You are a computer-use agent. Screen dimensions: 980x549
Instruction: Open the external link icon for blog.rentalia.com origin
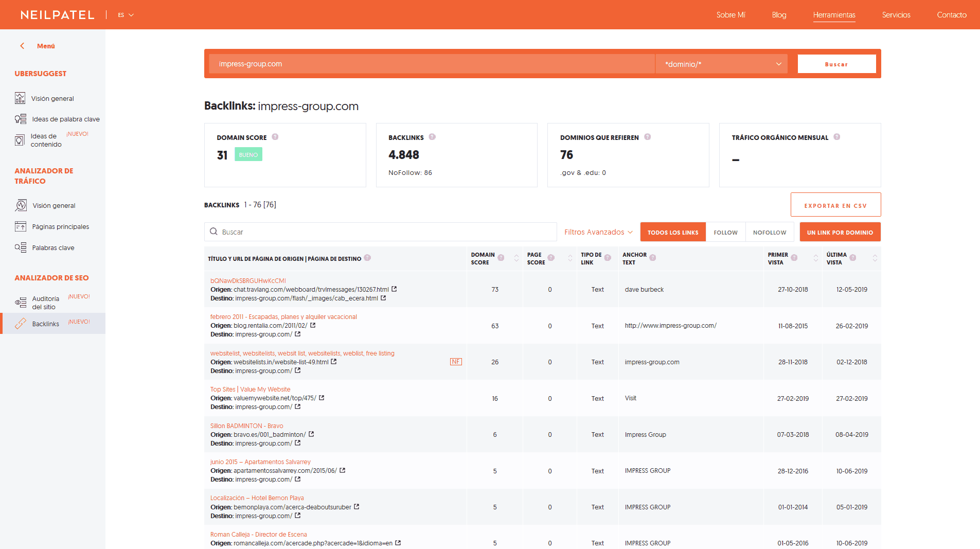click(313, 325)
